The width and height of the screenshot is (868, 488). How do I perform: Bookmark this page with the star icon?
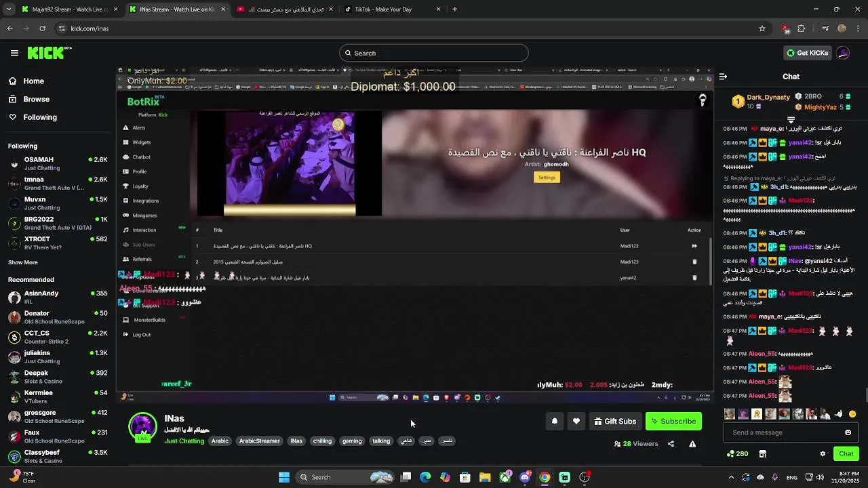tap(762, 28)
